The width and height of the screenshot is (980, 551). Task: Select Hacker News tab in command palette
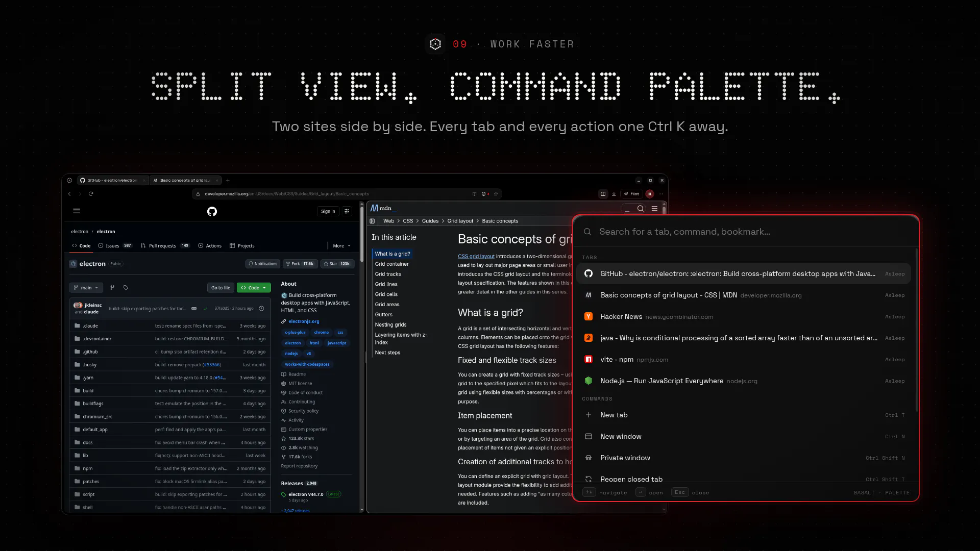click(x=744, y=317)
